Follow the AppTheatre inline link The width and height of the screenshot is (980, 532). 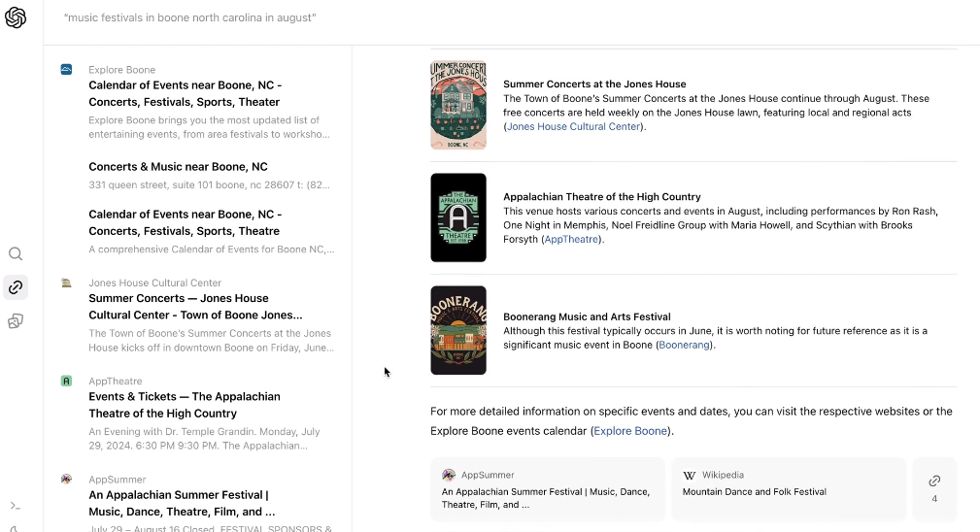(x=571, y=239)
